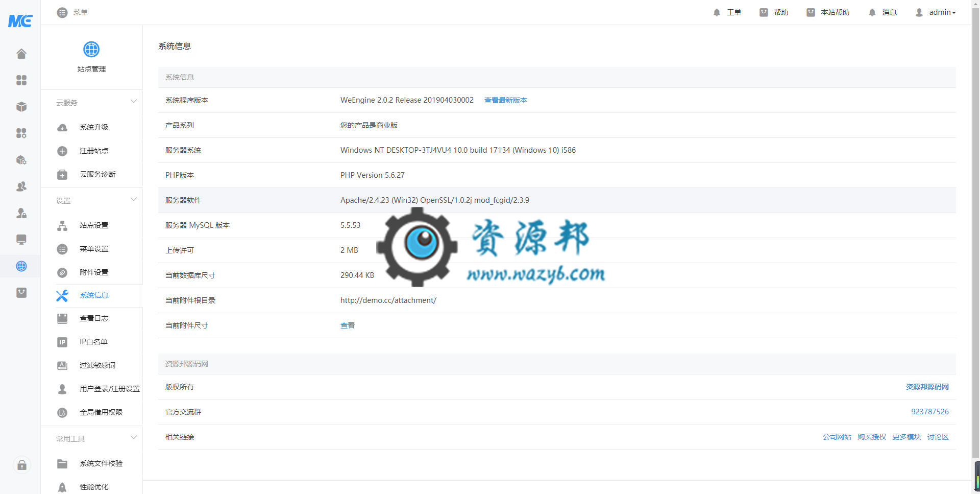This screenshot has height=494, width=980.
Task: Collapse the 常用工具 section chevron
Action: point(134,437)
